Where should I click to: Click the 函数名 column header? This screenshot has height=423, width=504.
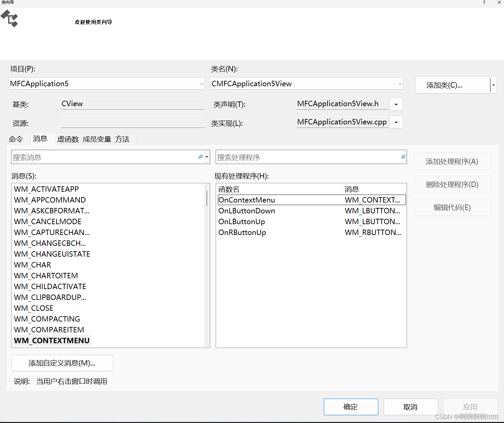tap(280, 189)
